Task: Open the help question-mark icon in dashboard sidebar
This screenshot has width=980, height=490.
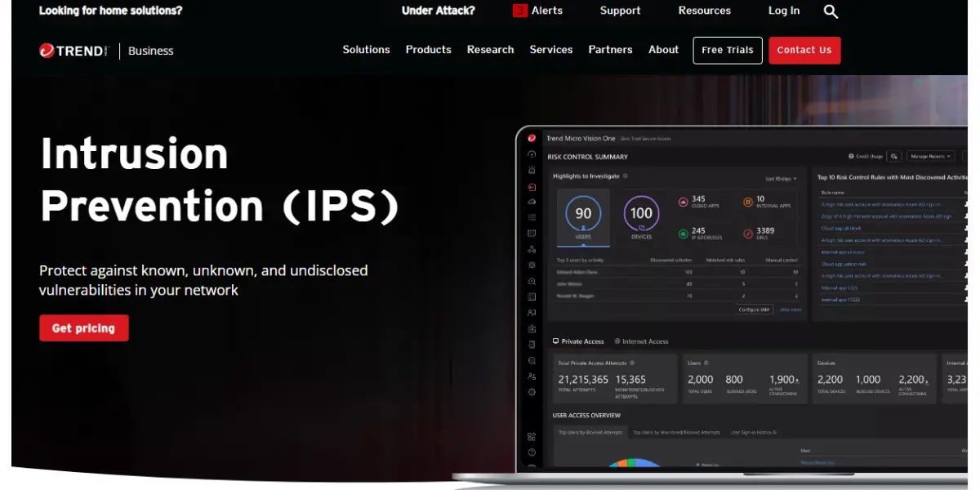Action: point(532,452)
